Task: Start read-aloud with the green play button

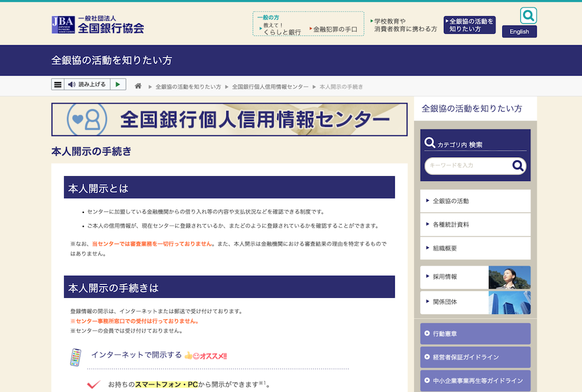Action: (x=118, y=84)
